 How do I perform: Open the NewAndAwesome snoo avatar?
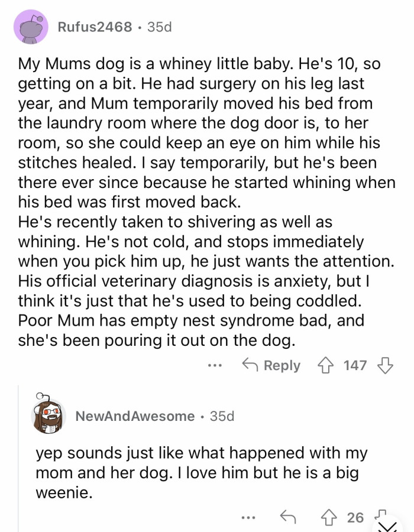pyautogui.click(x=48, y=416)
